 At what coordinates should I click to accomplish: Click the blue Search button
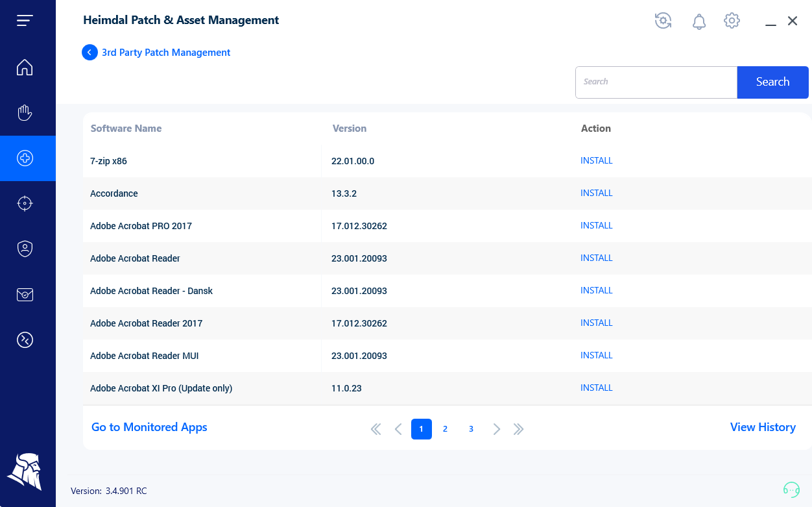(772, 82)
